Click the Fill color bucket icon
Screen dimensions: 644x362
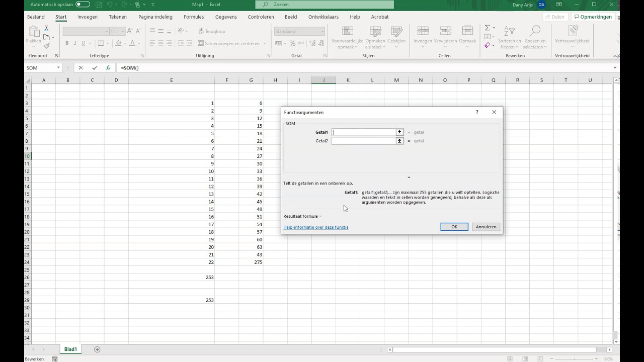pyautogui.click(x=118, y=43)
